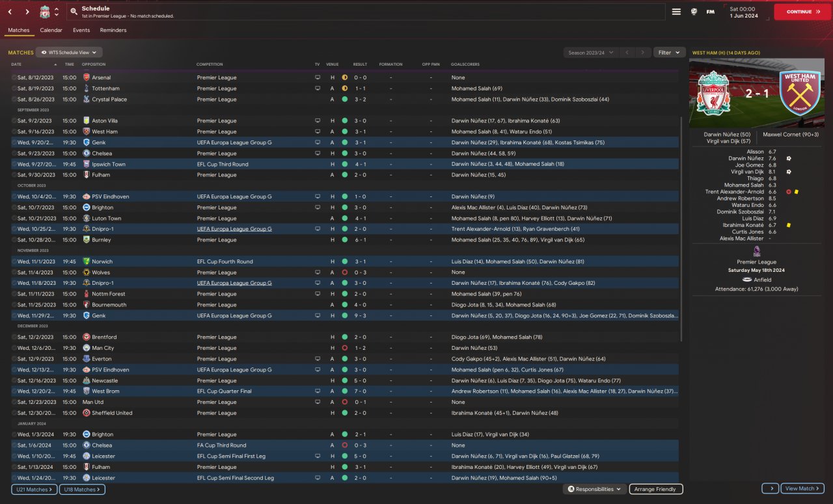
Task: Click the Premier League logo in the match panel
Action: (756, 251)
